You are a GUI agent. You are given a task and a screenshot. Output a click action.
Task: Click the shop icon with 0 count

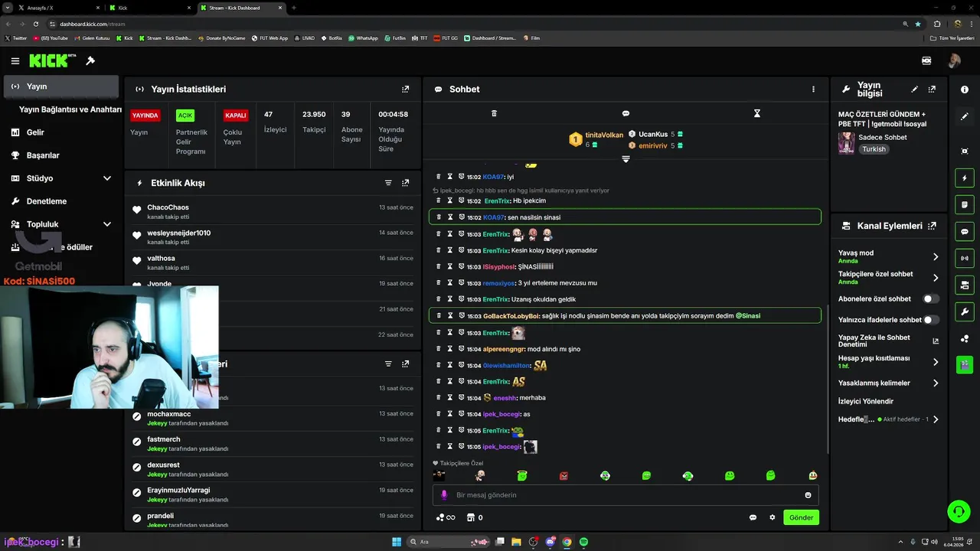click(x=475, y=517)
